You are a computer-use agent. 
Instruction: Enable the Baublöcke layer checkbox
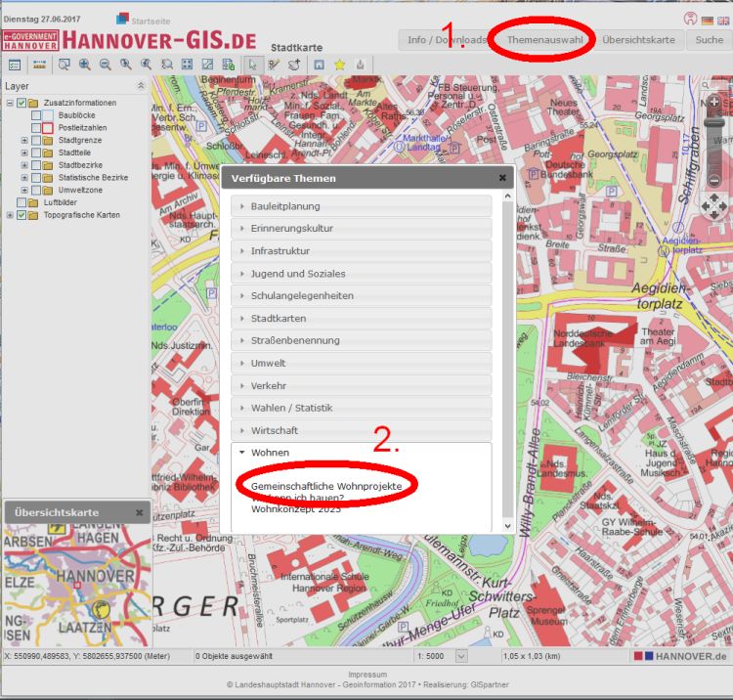point(36,115)
